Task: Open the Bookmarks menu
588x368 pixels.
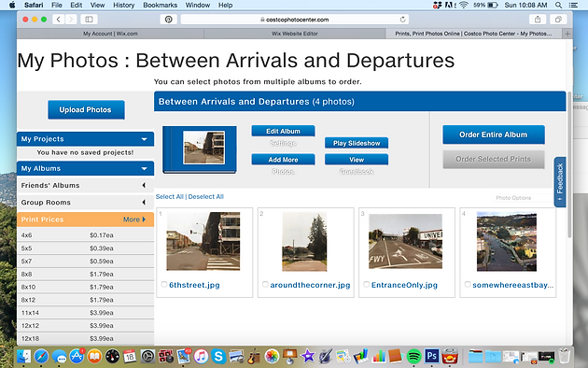Action: (160, 5)
